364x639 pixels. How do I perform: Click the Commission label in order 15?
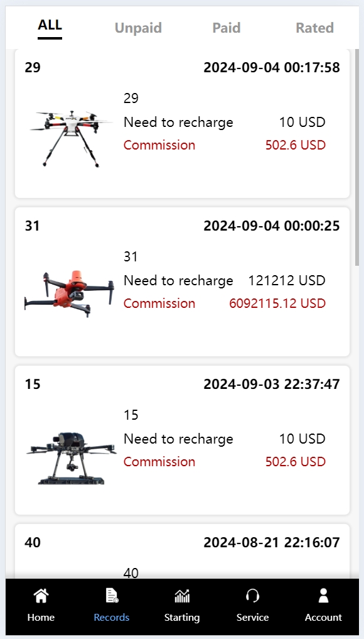(x=159, y=462)
